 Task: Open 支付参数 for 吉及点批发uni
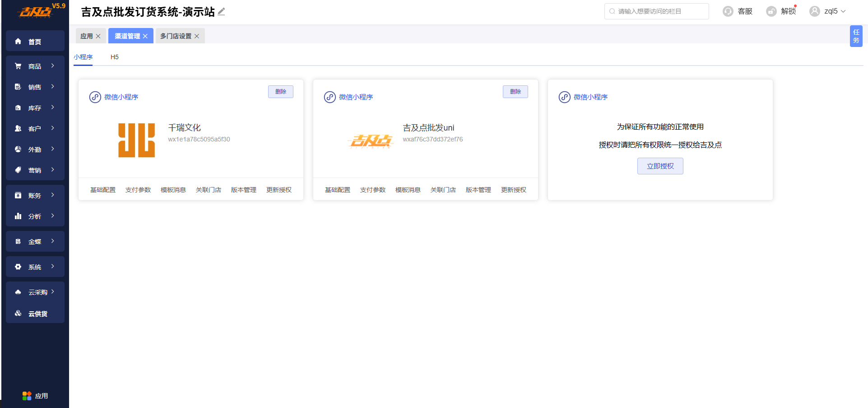[x=373, y=190]
